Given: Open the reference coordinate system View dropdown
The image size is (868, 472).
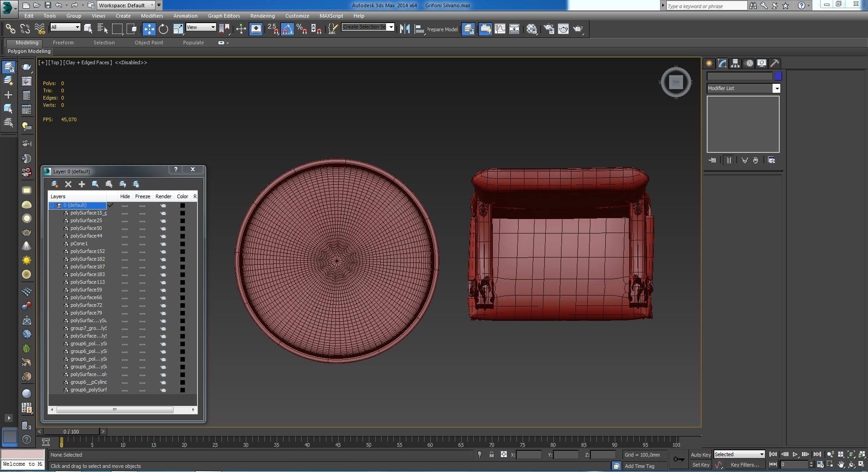Looking at the screenshot, I should click(x=201, y=27).
